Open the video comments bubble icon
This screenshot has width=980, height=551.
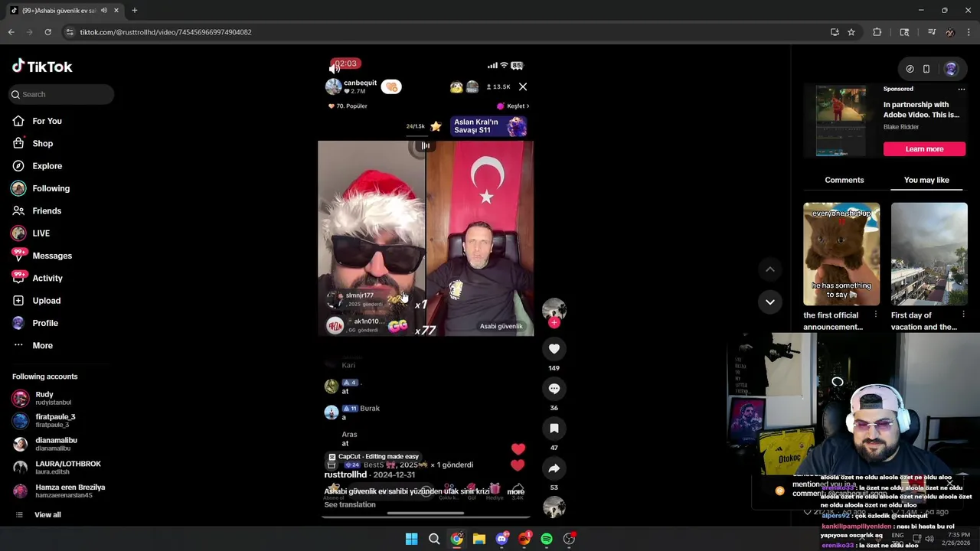[x=554, y=389]
